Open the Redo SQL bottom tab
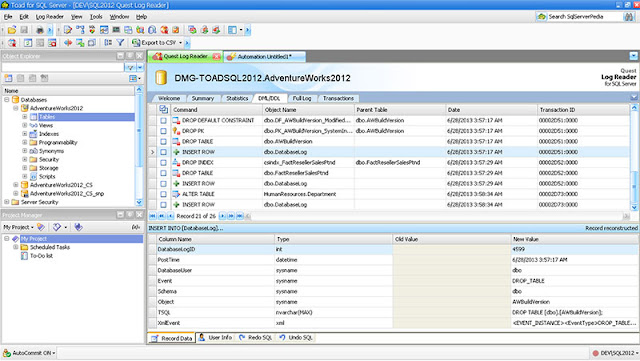Image resolution: width=640 pixels, height=361 pixels. coord(256,338)
